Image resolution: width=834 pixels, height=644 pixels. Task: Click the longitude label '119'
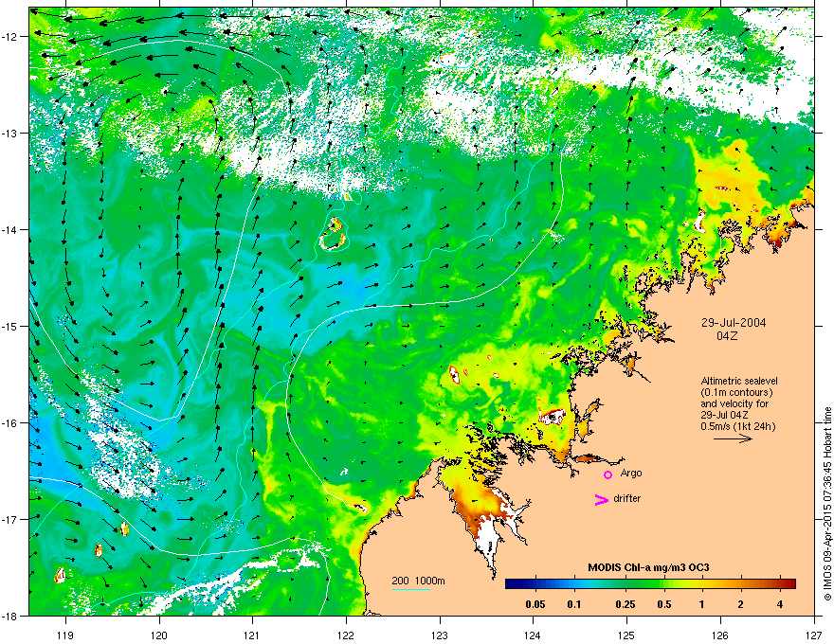click(65, 635)
